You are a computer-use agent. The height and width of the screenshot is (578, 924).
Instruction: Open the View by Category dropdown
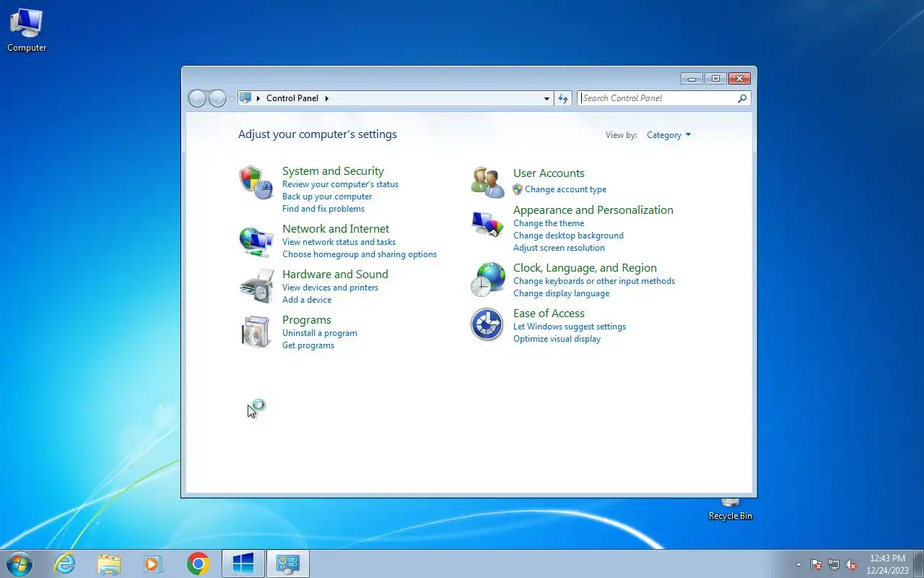pos(668,135)
